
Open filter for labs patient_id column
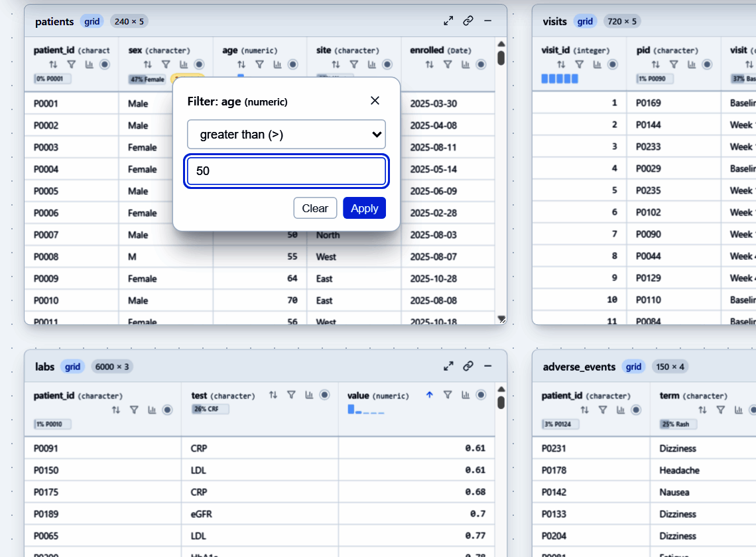[x=134, y=410]
